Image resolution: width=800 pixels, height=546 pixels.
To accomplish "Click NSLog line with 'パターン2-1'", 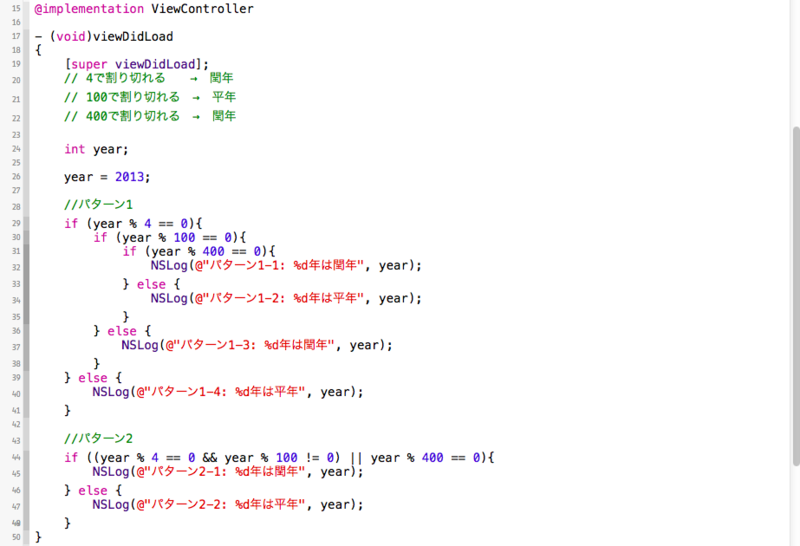I will [x=228, y=472].
